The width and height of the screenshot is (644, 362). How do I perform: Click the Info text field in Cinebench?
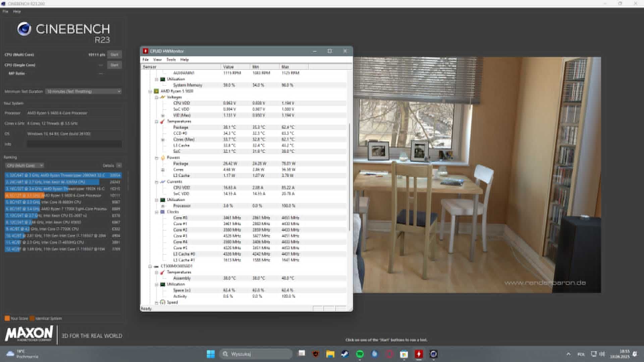click(x=74, y=144)
